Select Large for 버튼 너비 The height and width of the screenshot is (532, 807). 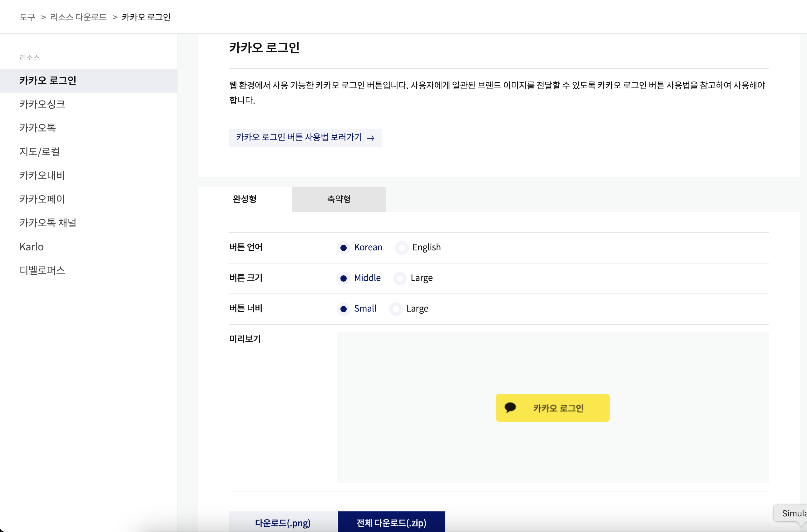396,309
